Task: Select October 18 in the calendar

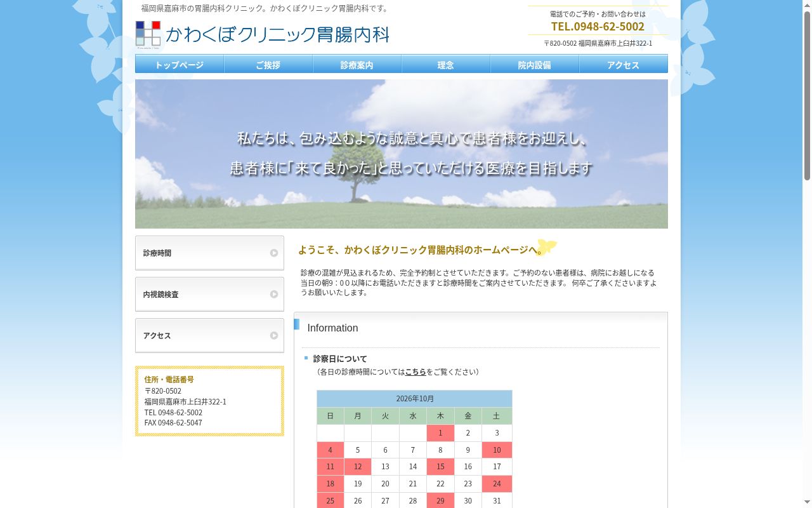Action: [x=331, y=484]
